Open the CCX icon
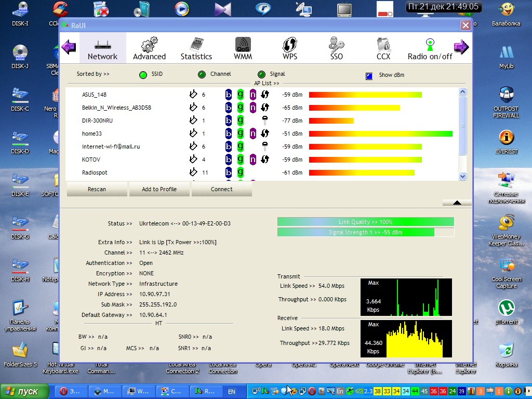 [383, 45]
